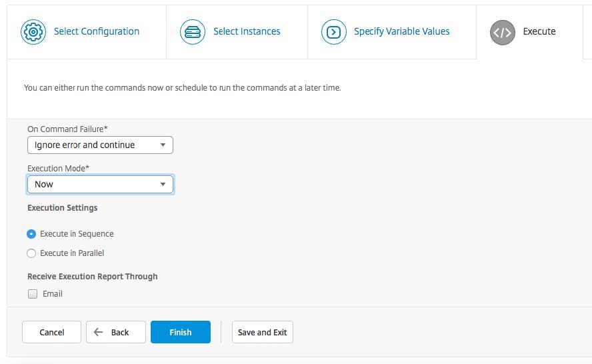Click the 'Execution Settings' heading text
This screenshot has width=592, height=364.
coord(62,208)
